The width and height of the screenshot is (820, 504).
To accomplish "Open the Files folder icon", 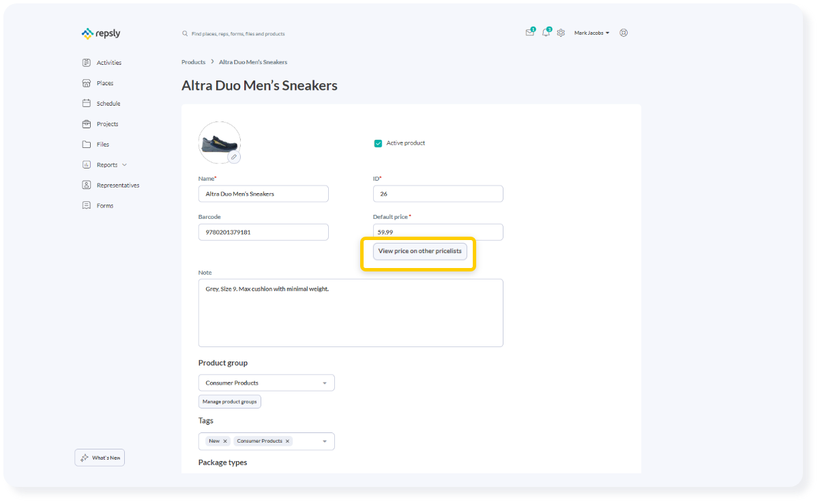I will [x=87, y=145].
